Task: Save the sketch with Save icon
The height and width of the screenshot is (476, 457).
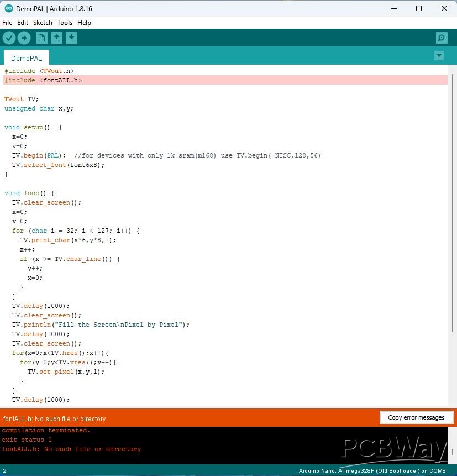Action: pyautogui.click(x=71, y=38)
